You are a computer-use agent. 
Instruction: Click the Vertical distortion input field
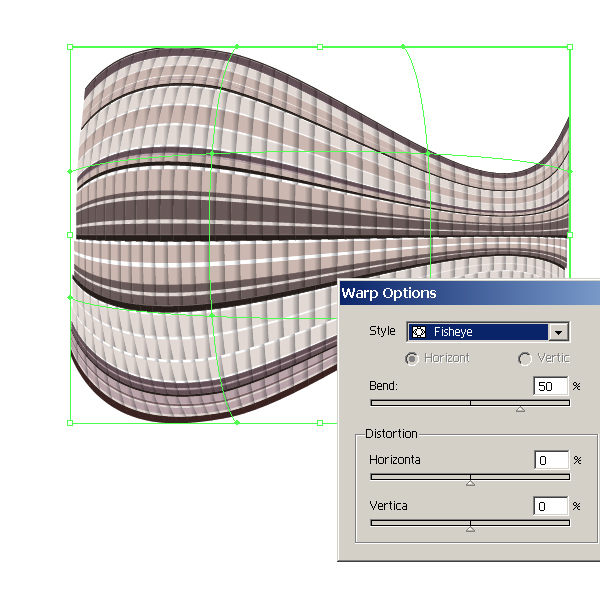[x=551, y=506]
